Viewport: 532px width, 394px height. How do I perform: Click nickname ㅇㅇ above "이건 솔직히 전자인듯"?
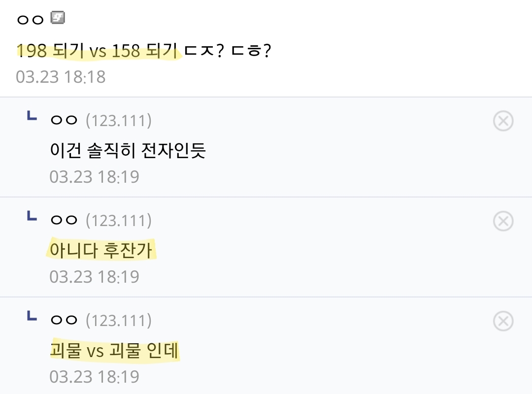pyautogui.click(x=64, y=121)
